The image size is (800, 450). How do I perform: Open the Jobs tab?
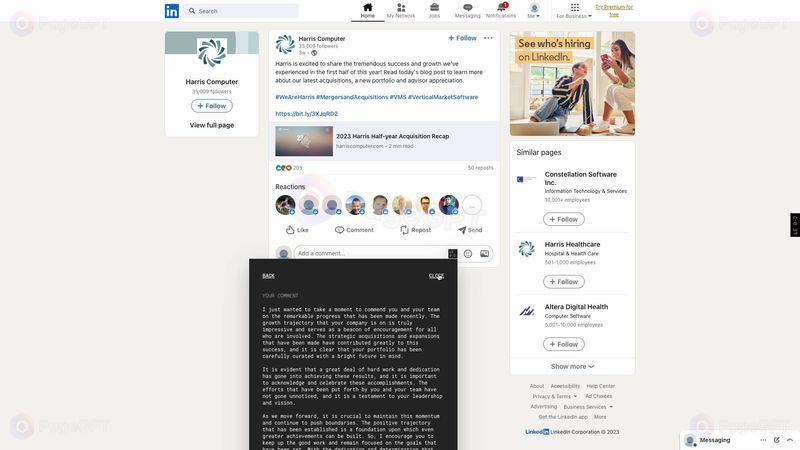tap(434, 11)
